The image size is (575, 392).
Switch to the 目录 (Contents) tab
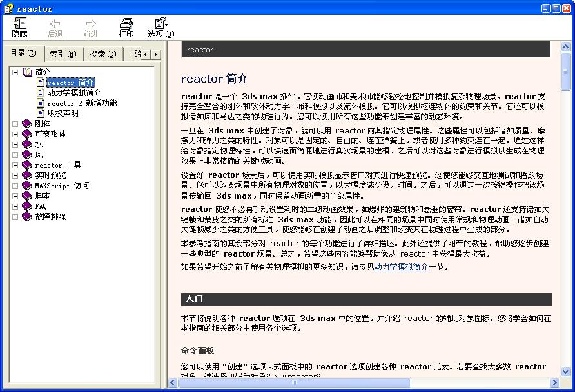[24, 53]
